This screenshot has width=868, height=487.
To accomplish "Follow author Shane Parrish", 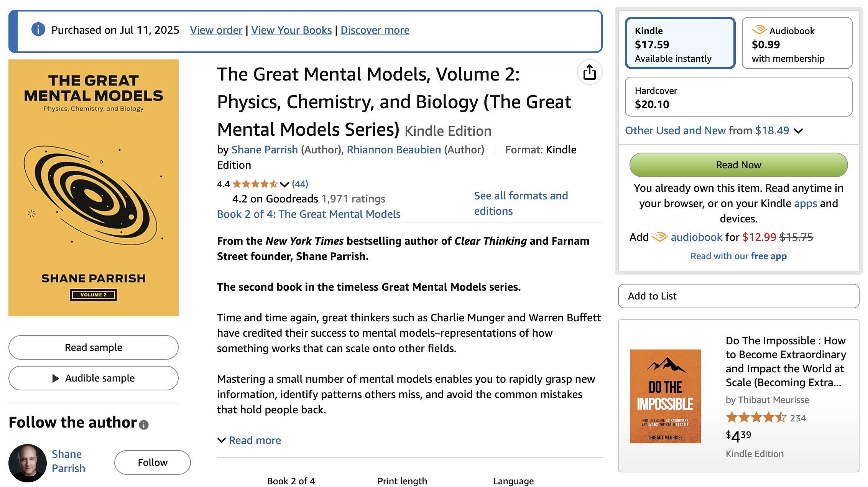I will pos(152,462).
